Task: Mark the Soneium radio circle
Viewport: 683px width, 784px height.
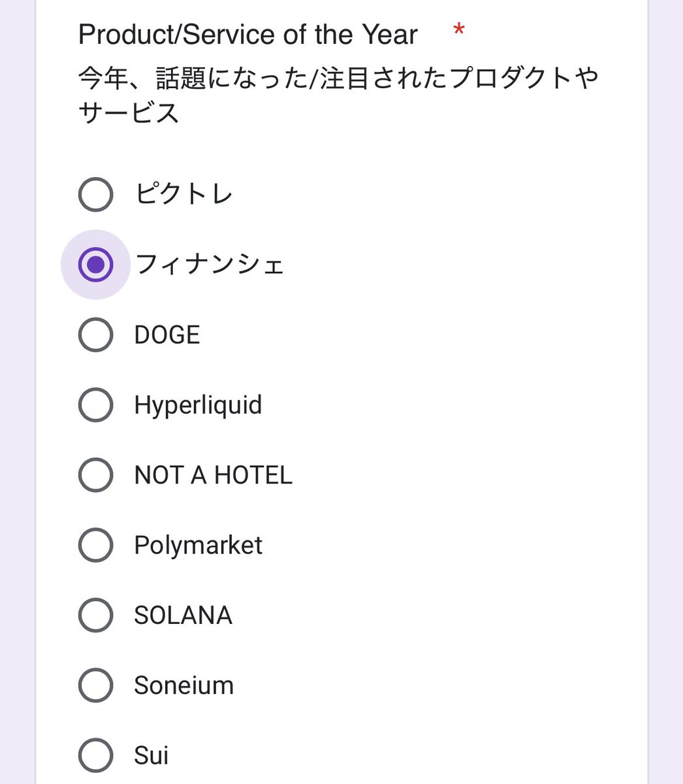Action: [x=95, y=685]
